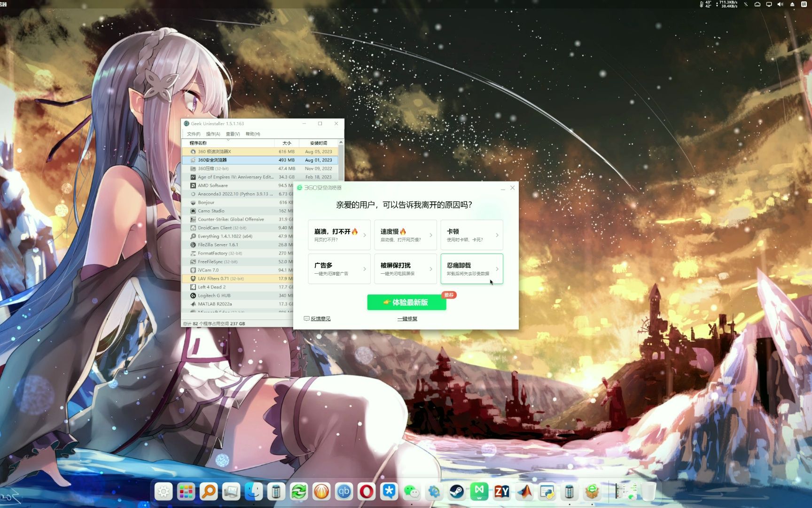812x508 pixels.
Task: Select the Anaconda3 2022.10 row
Action: tap(237, 194)
